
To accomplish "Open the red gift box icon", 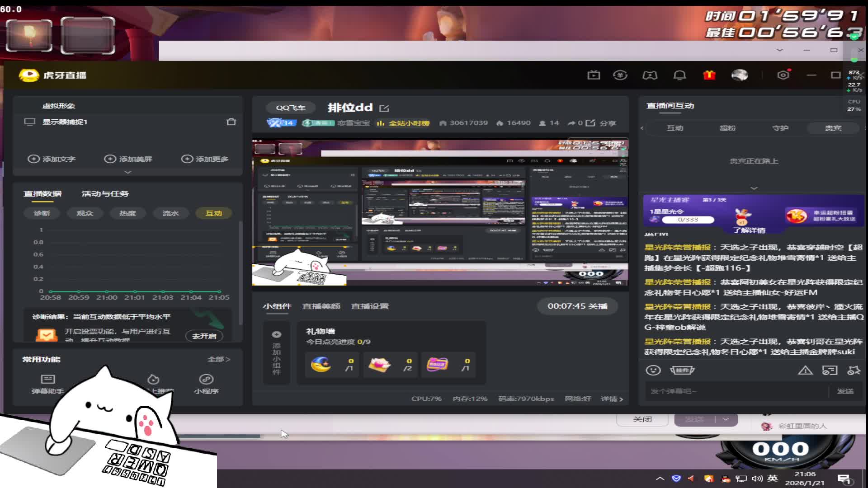I will click(x=709, y=75).
